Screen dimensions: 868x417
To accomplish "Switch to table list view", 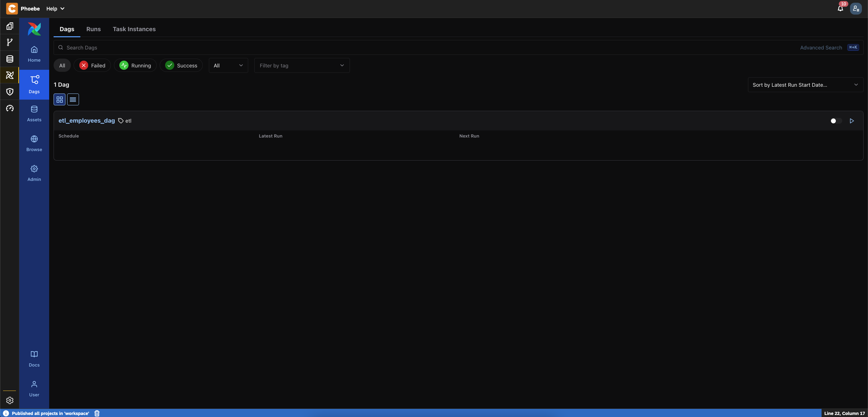I will tap(73, 100).
